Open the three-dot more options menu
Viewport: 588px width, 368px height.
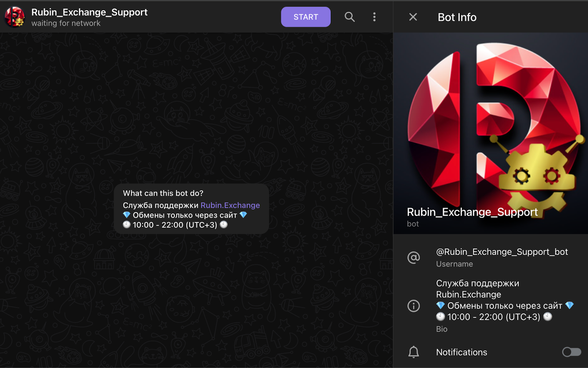pyautogui.click(x=374, y=17)
